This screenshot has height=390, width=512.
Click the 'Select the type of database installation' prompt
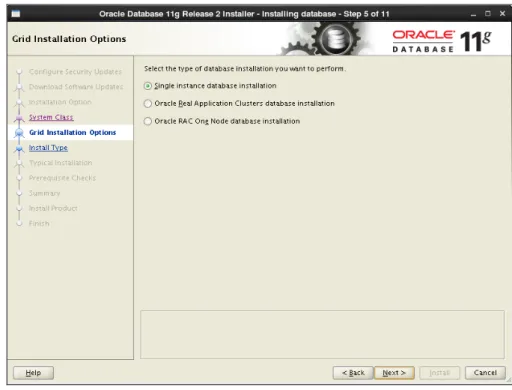click(245, 69)
